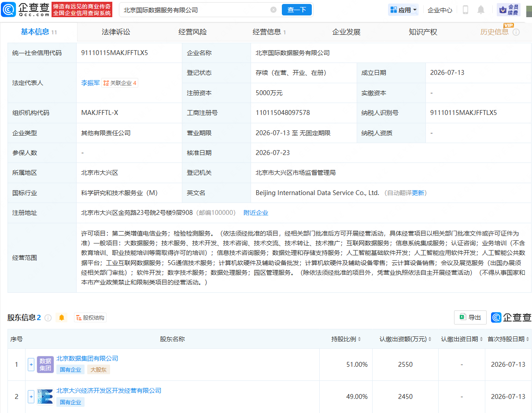Select the 工商注册号 110115048097578
This screenshot has width=532, height=413.
[x=283, y=113]
